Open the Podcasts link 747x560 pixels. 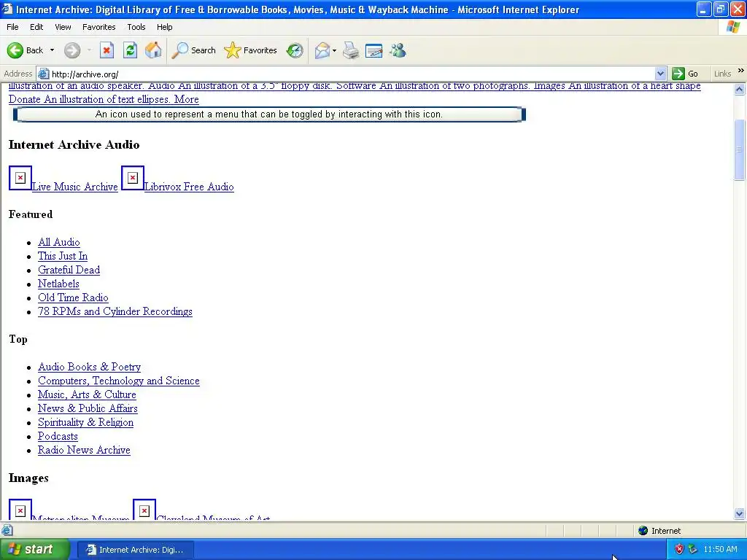(x=58, y=436)
